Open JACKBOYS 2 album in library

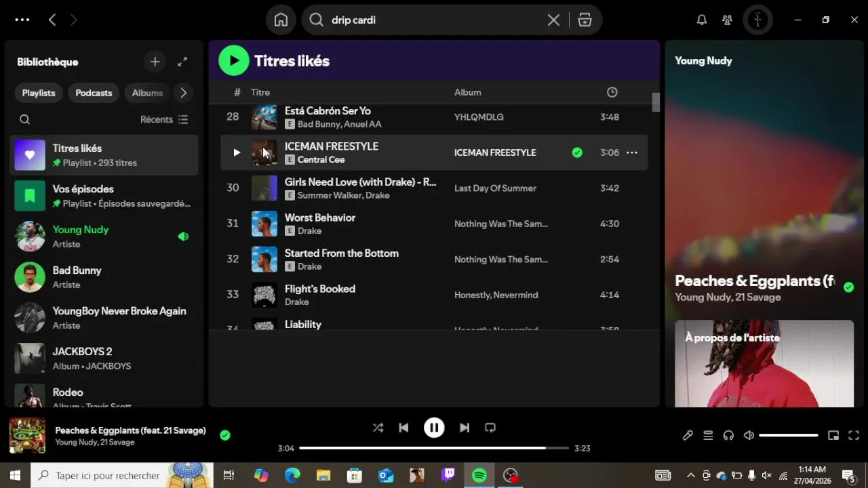point(104,359)
